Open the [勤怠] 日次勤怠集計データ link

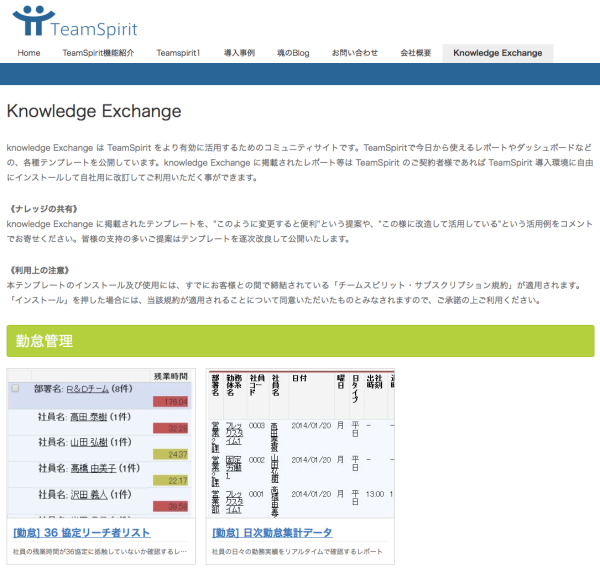[272, 532]
